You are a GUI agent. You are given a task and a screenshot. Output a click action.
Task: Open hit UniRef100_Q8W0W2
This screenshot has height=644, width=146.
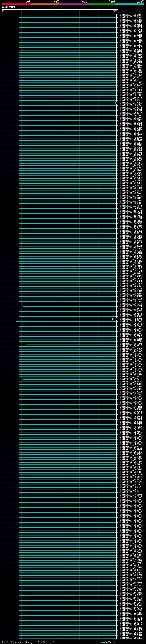click(131, 22)
